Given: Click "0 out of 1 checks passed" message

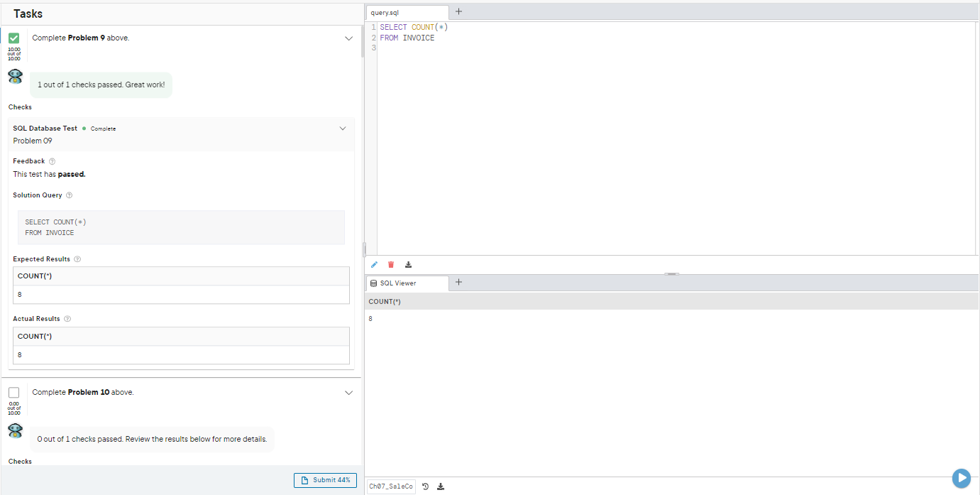Looking at the screenshot, I should 152,439.
